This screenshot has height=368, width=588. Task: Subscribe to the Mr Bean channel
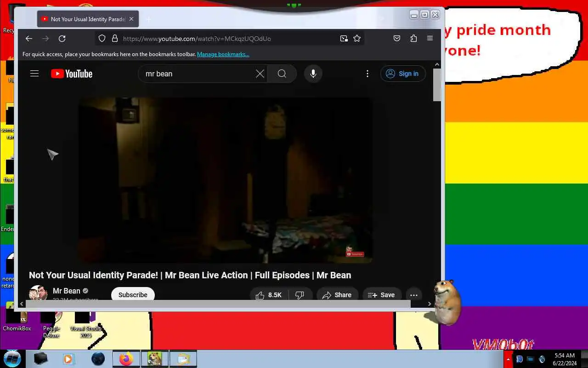pyautogui.click(x=133, y=295)
